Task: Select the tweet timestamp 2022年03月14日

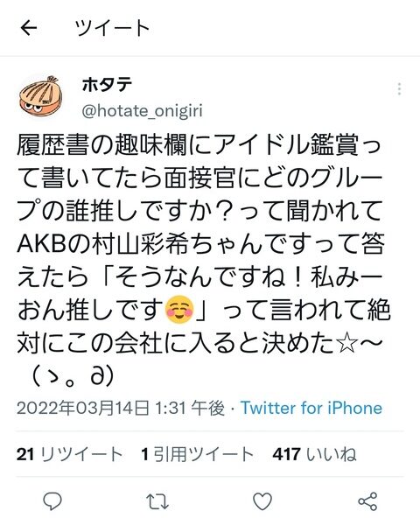Action: click(x=83, y=408)
